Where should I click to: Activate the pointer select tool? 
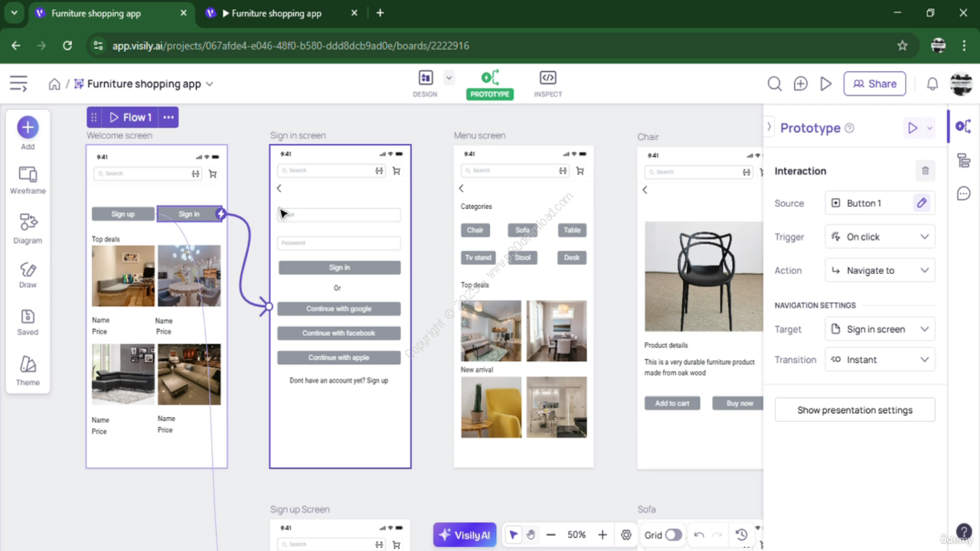514,535
